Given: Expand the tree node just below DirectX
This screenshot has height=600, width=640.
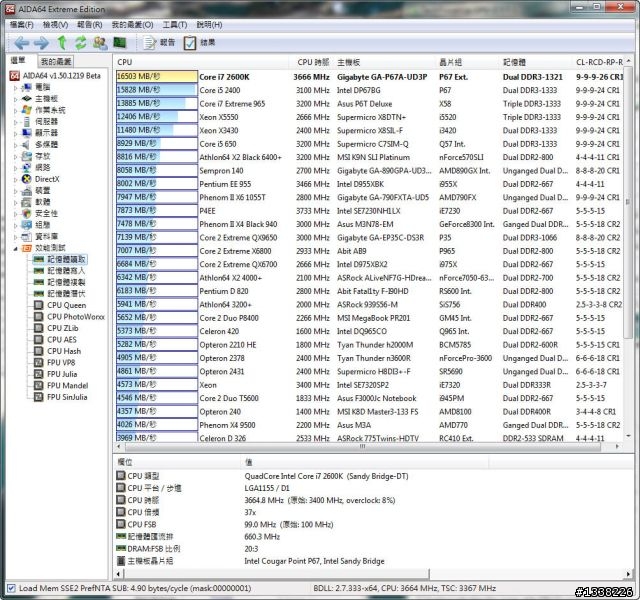Looking at the screenshot, I should point(16,191).
